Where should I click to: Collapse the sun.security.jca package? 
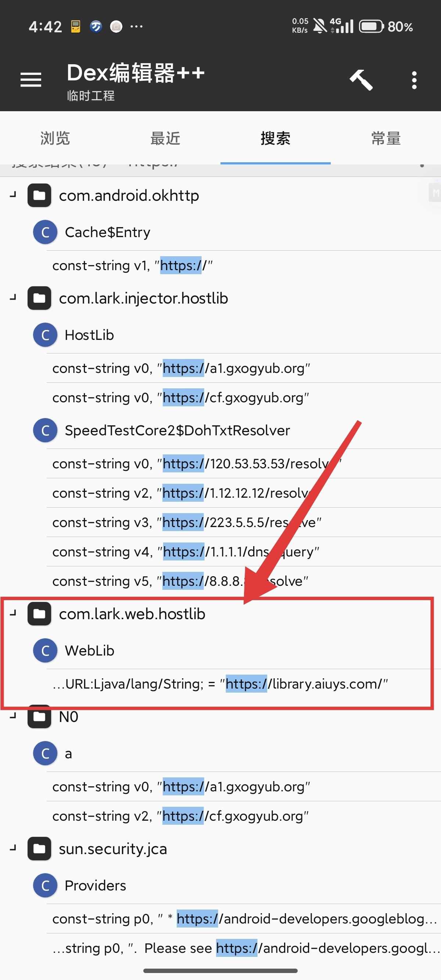pos(13,848)
